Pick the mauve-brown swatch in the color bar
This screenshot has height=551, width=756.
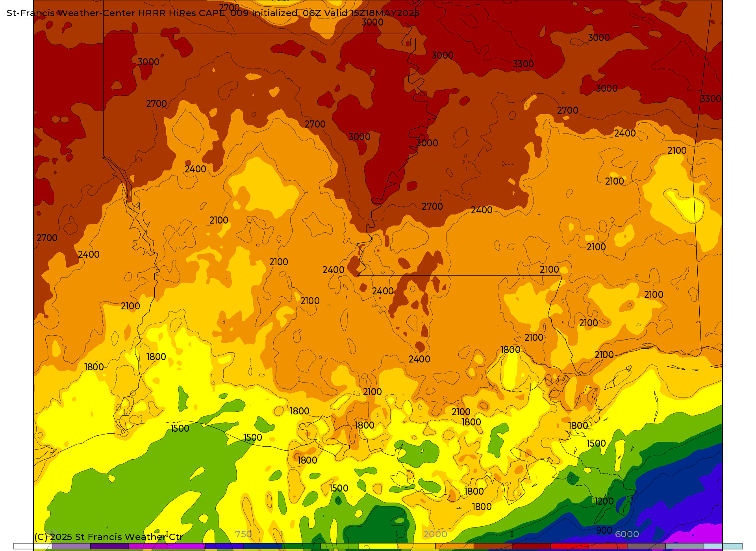pos(646,546)
